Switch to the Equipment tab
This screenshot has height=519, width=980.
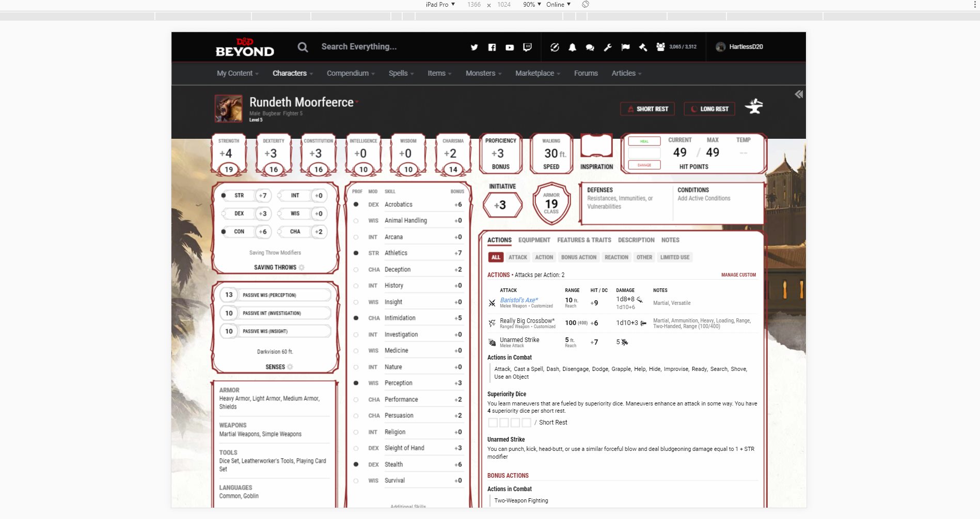[x=534, y=240]
